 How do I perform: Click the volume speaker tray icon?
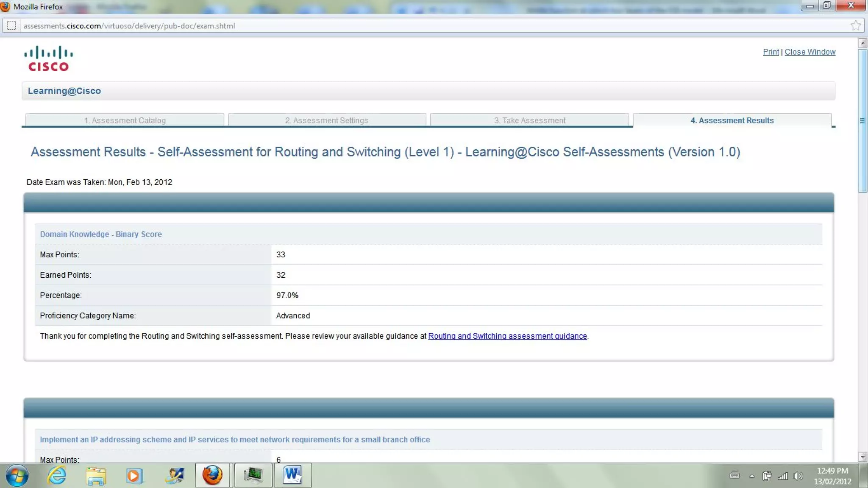point(798,476)
